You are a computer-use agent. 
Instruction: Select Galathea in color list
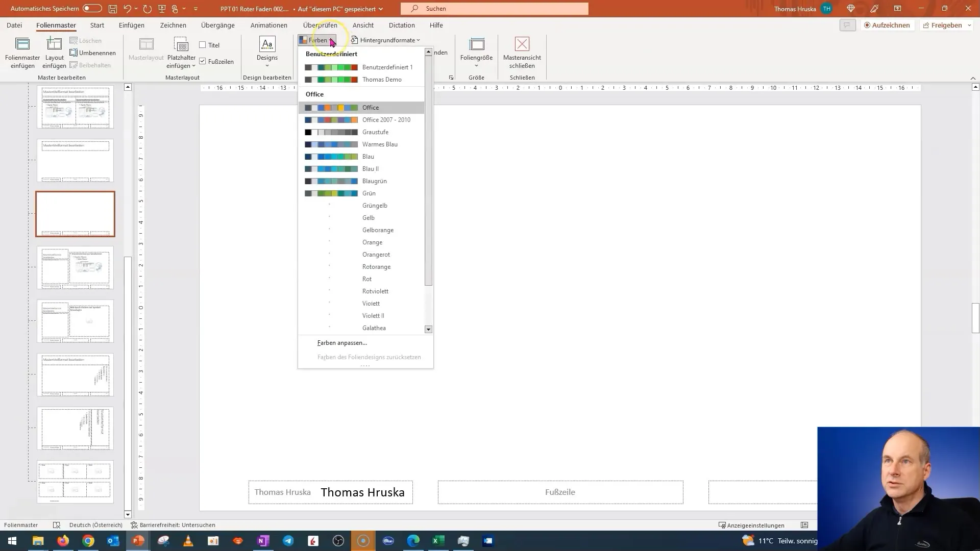tap(361, 328)
